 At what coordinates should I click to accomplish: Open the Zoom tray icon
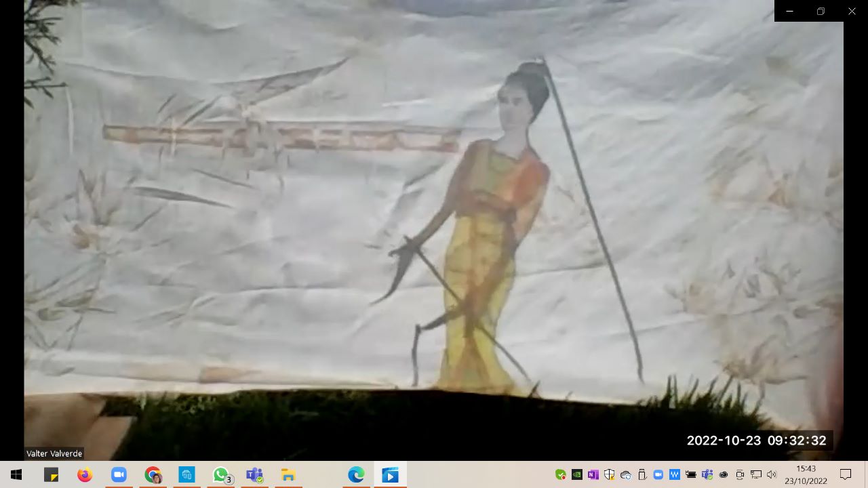tap(658, 474)
